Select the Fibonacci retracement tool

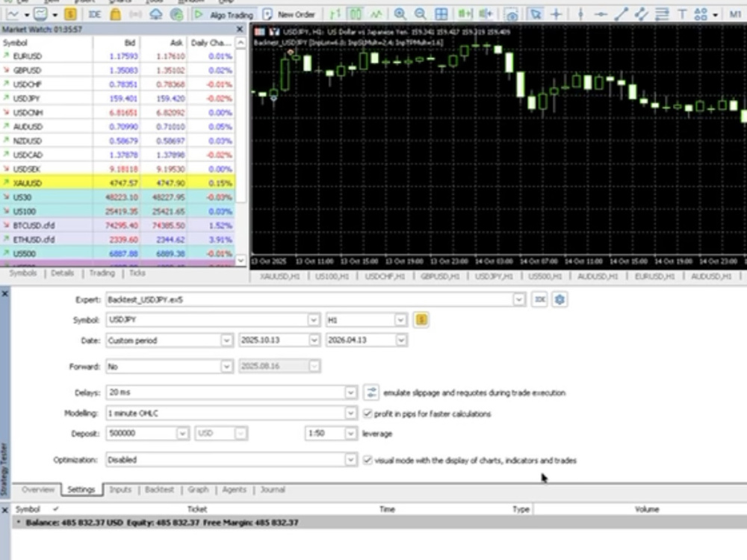662,14
